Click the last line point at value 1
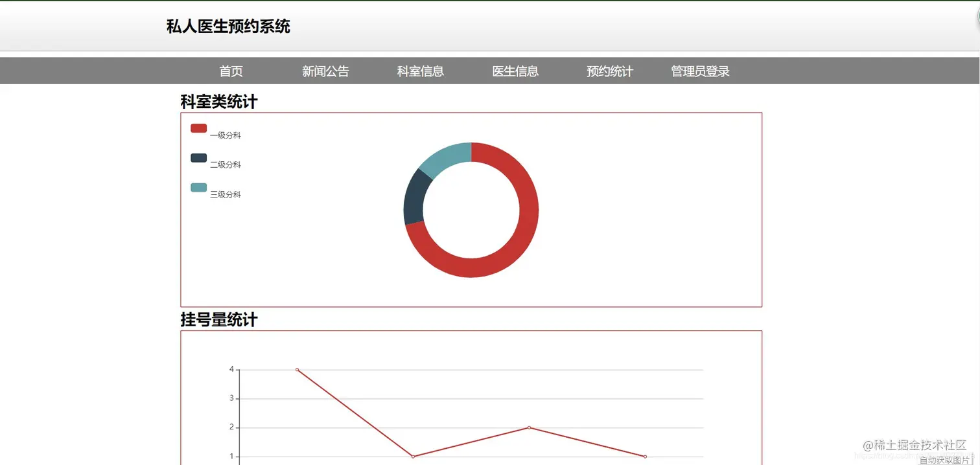The image size is (980, 465). tap(645, 457)
